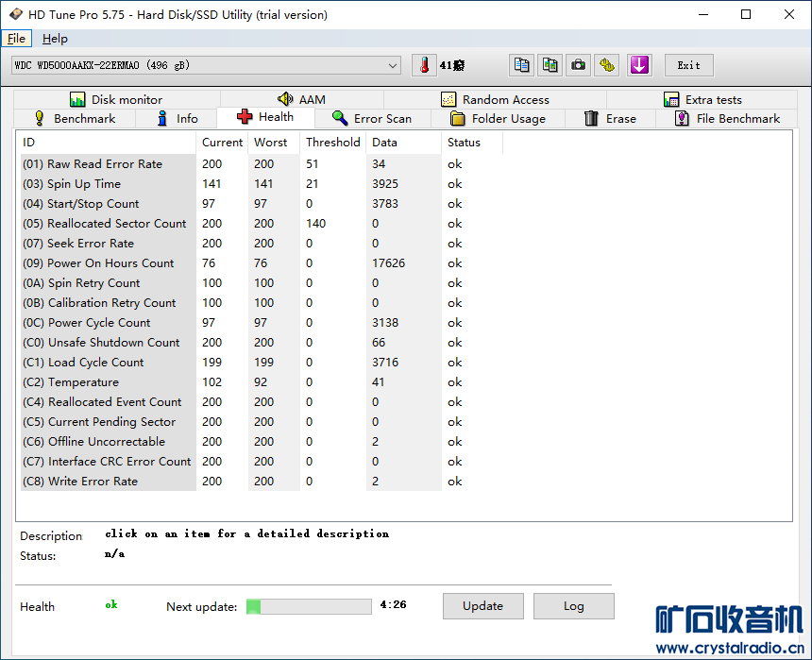Click the Update button
Viewport: 812px width, 660px height.
pyautogui.click(x=482, y=606)
